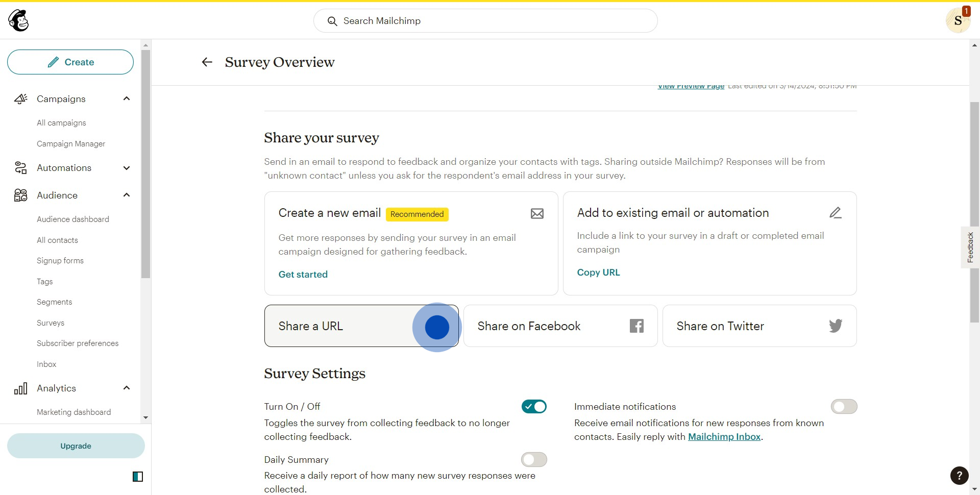This screenshot has height=495, width=980.
Task: Click the Share on Twitter card
Action: [x=759, y=326]
